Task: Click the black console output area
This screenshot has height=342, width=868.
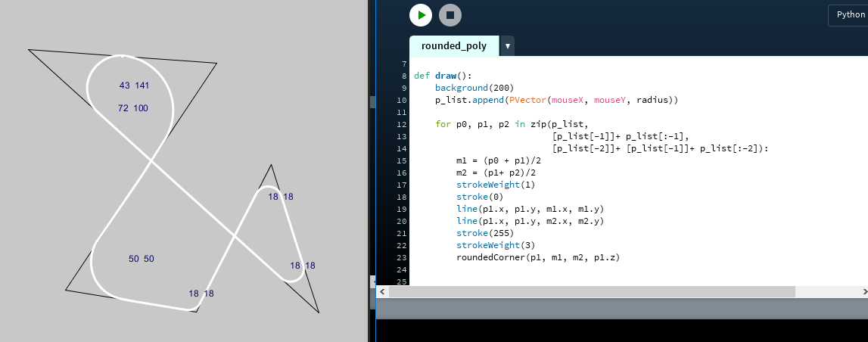Action: pyautogui.click(x=621, y=331)
